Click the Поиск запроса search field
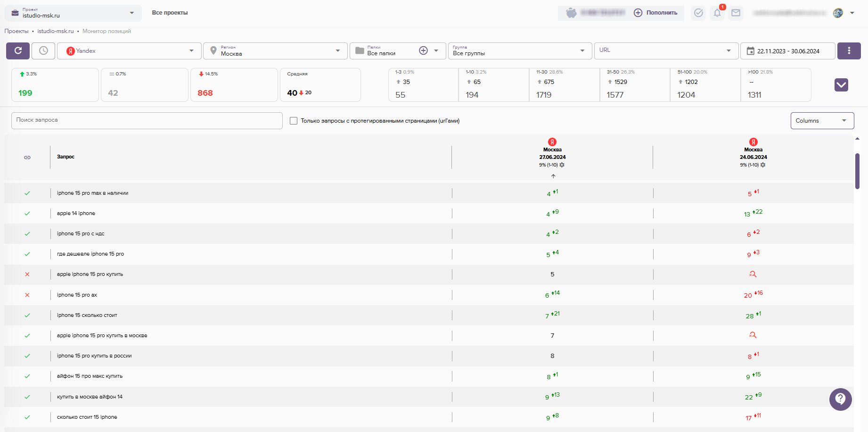Image resolution: width=868 pixels, height=432 pixels. click(x=147, y=121)
